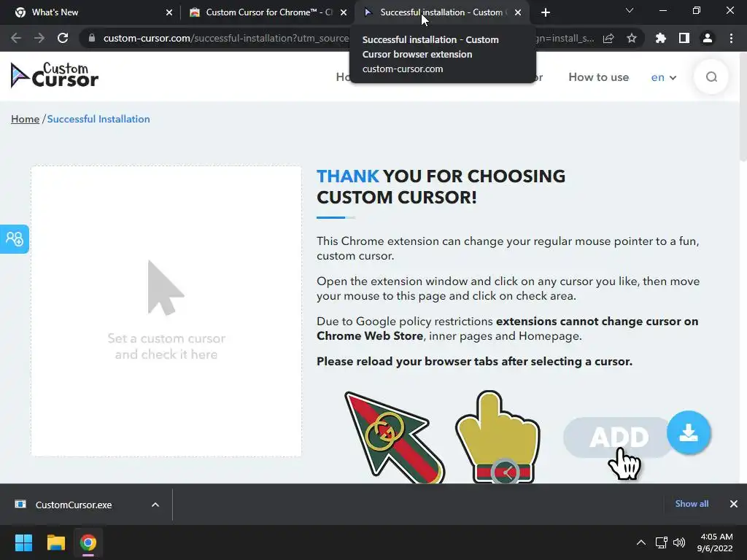
Task: Open the CustomCursor.exe download
Action: point(74,505)
